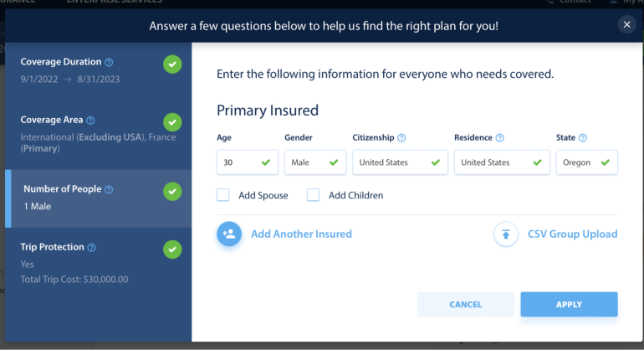
Task: Click the Coverage Area help icon
Action: [90, 121]
